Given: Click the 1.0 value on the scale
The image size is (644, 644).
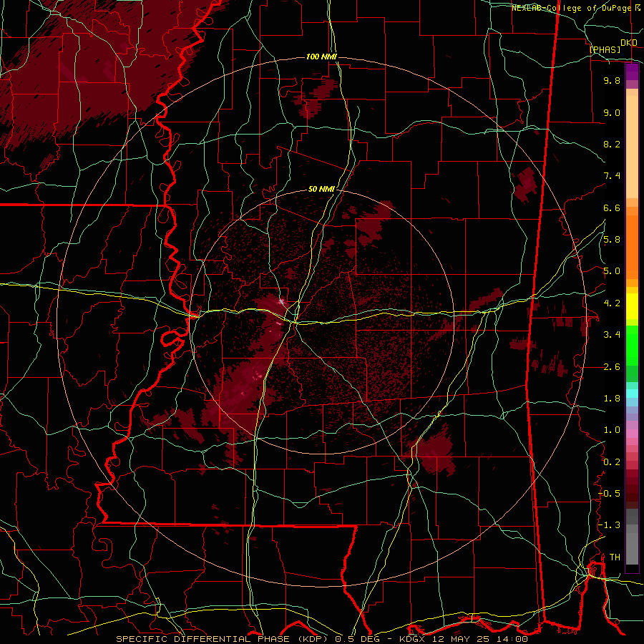Looking at the screenshot, I should [x=612, y=430].
